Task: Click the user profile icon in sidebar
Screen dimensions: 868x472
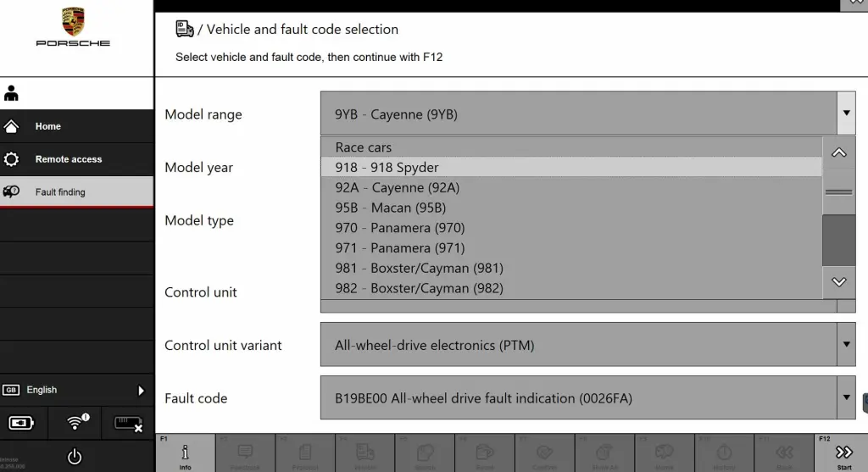Action: (x=12, y=93)
